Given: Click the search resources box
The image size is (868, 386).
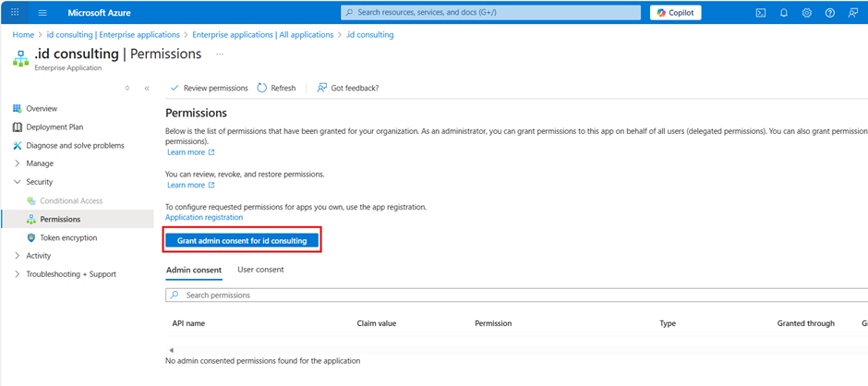Looking at the screenshot, I should tap(490, 12).
